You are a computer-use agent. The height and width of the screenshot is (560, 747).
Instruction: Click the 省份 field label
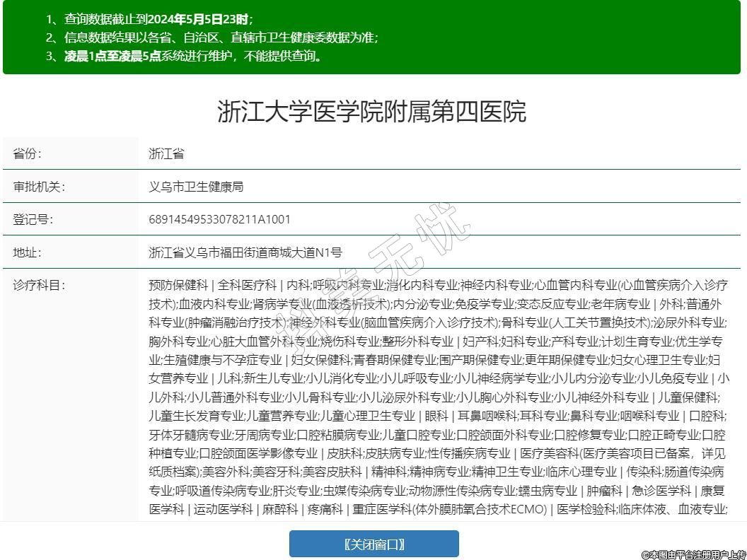coord(28,153)
